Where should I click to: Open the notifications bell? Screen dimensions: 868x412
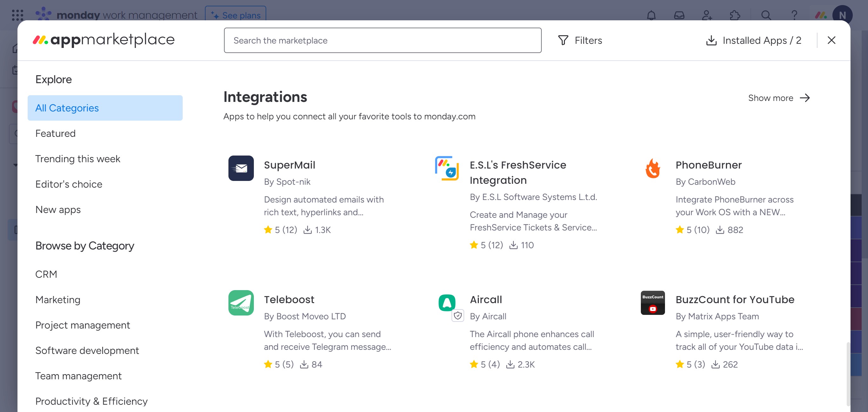[651, 15]
